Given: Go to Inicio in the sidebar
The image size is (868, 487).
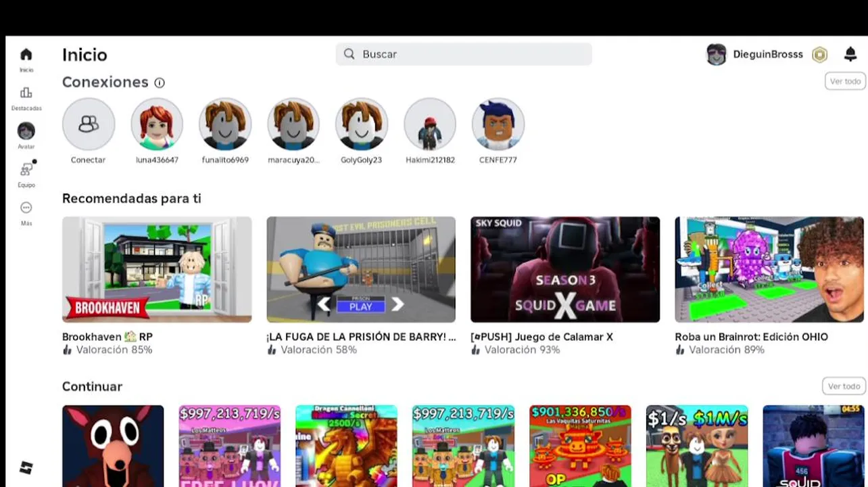Looking at the screenshot, I should (x=26, y=59).
